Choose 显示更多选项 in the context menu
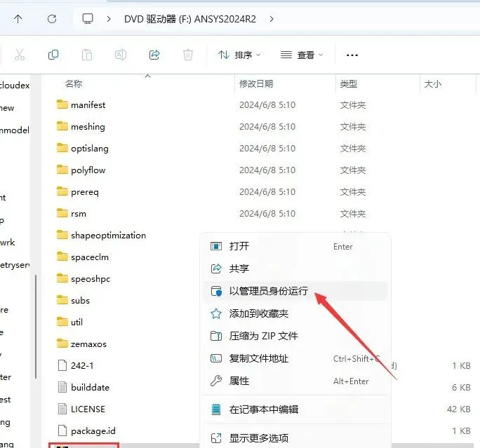Screen dimensions: 480x448 click(295, 438)
